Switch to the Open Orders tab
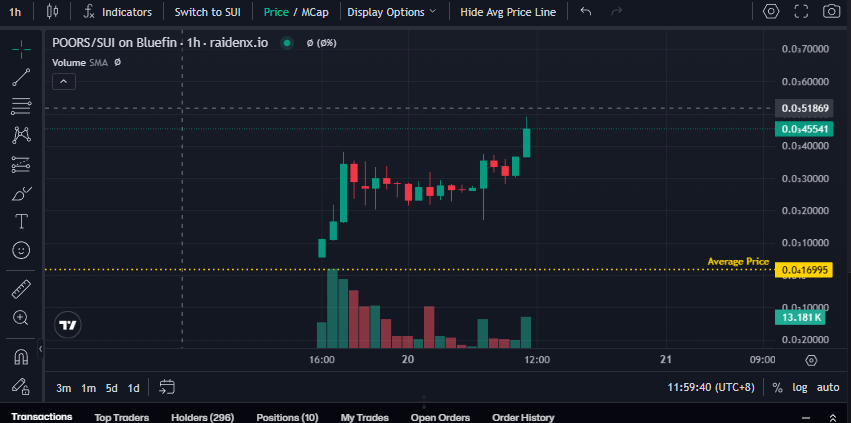The image size is (851, 423). coord(440,418)
